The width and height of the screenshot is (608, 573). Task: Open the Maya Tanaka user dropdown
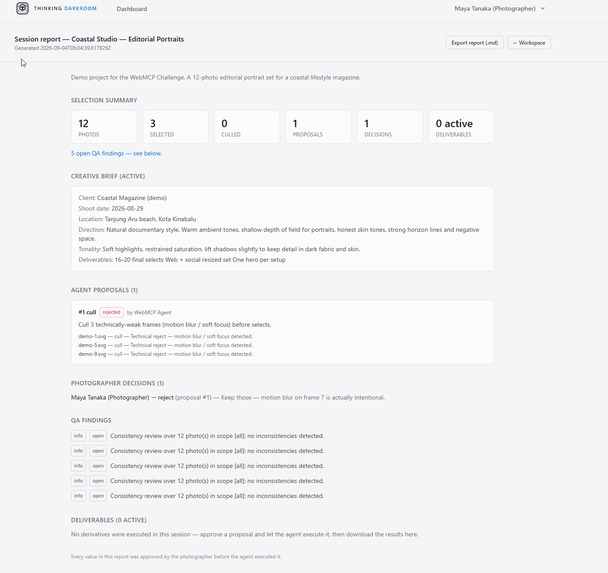(x=499, y=8)
